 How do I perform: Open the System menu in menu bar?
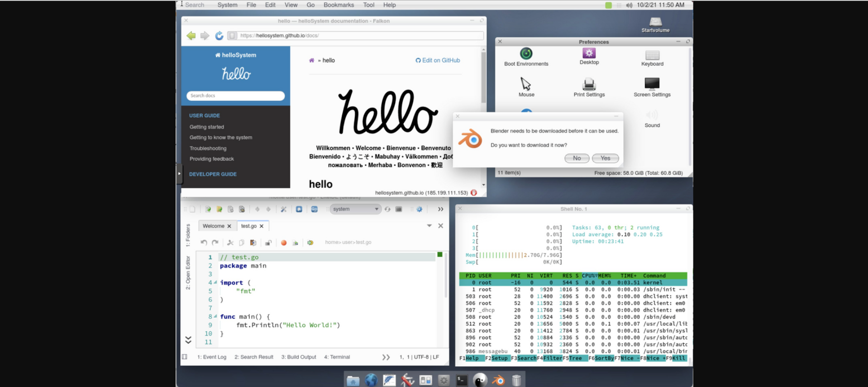point(227,5)
